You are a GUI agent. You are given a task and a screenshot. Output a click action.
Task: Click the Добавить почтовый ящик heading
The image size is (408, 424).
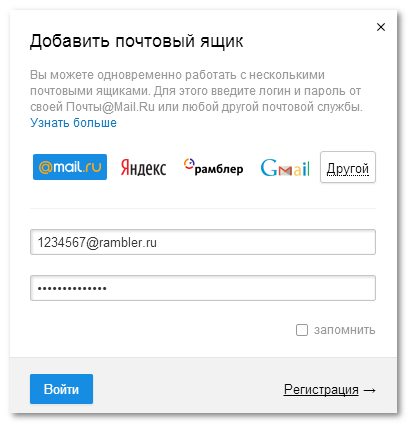click(137, 41)
